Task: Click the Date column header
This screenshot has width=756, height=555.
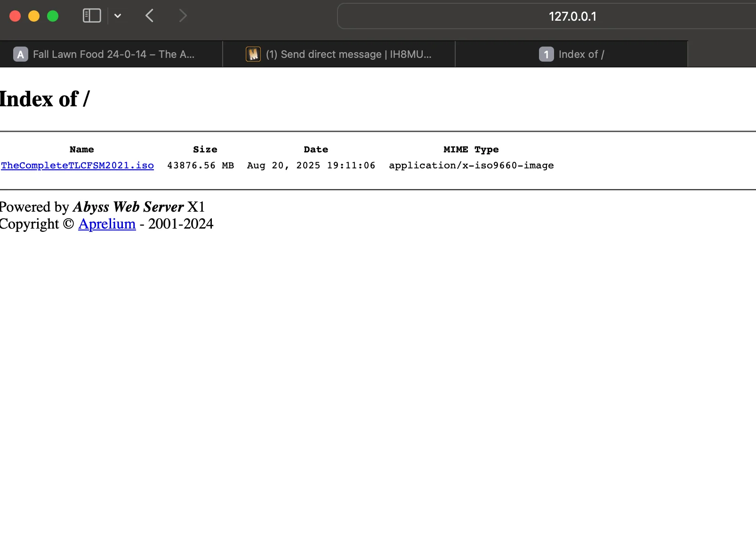Action: pos(316,150)
